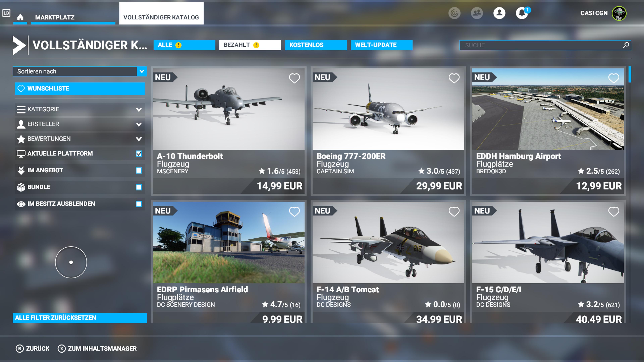Filter by Alle items

[x=184, y=45]
